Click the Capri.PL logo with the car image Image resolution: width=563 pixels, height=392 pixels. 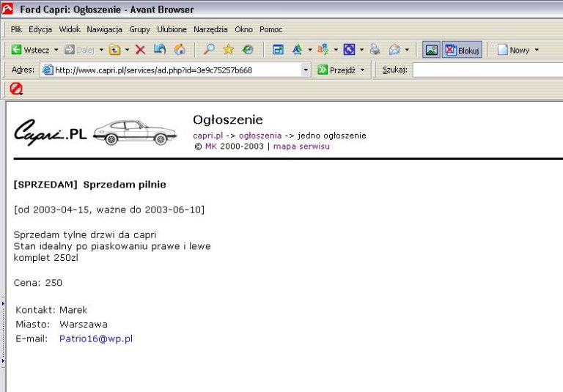pyautogui.click(x=95, y=133)
